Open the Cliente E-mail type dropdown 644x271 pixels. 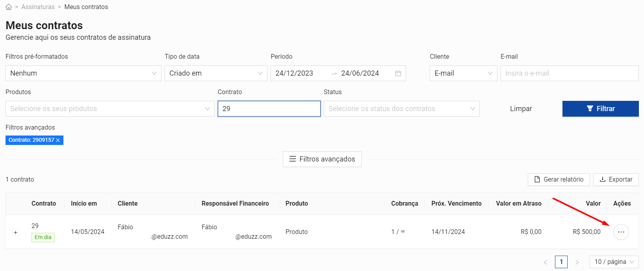pyautogui.click(x=463, y=73)
